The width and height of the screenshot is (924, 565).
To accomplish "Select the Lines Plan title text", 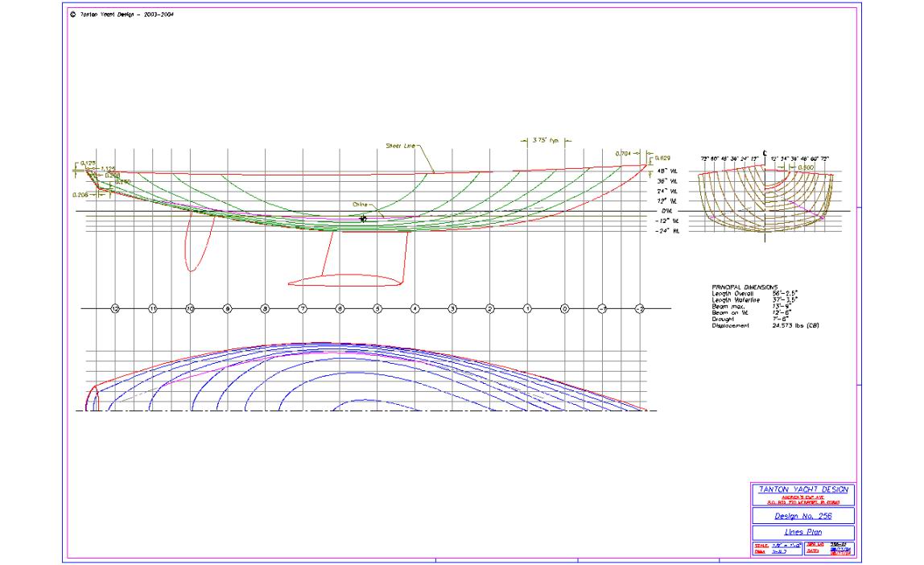I will 800,533.
